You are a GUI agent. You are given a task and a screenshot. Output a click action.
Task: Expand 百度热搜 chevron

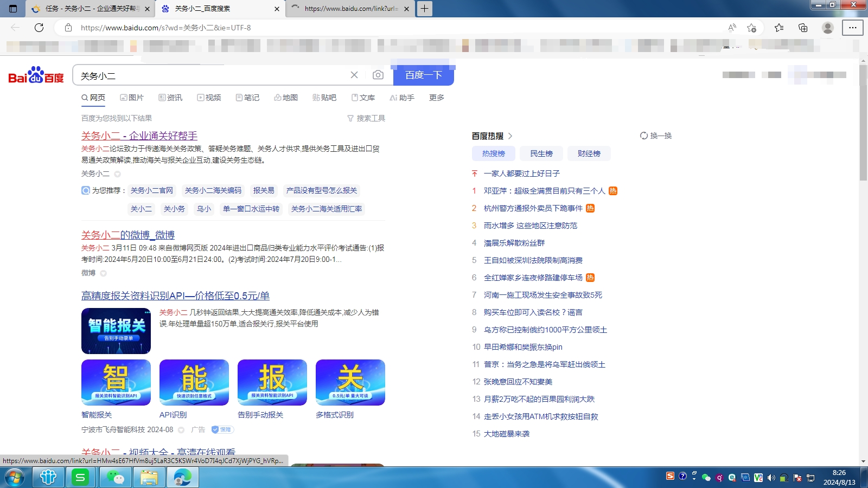[x=510, y=136]
